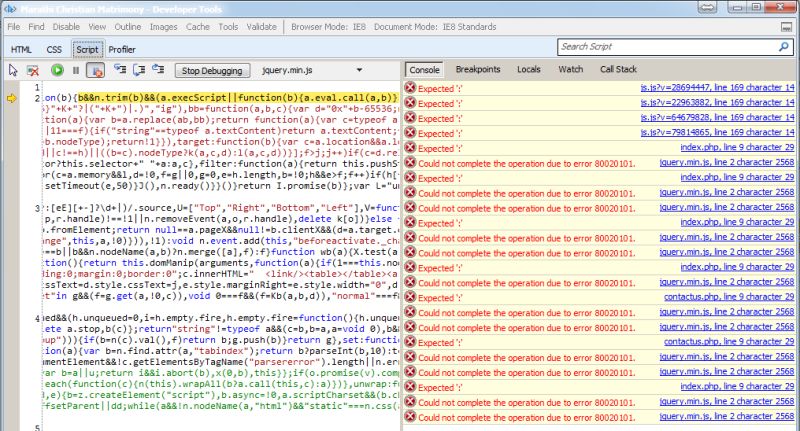Click the step into icon
Viewport: 800px width, 431px height.
point(120,69)
